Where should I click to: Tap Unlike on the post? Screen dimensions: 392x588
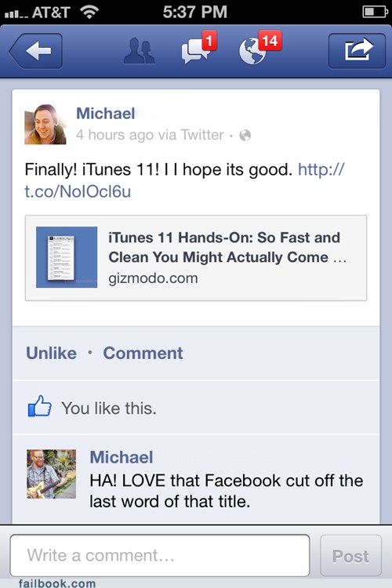coord(52,354)
